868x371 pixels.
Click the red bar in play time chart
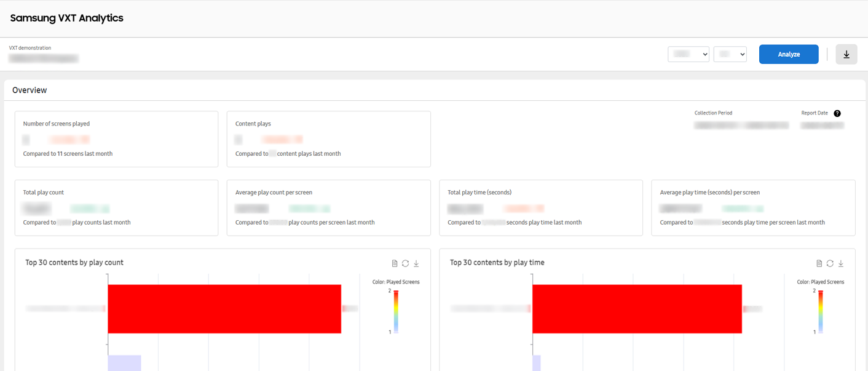637,309
